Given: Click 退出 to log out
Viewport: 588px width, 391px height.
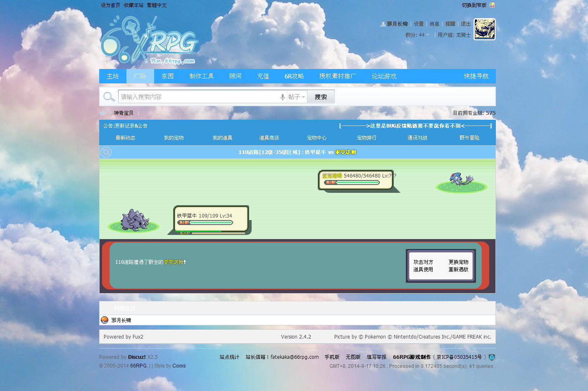Looking at the screenshot, I should 466,24.
